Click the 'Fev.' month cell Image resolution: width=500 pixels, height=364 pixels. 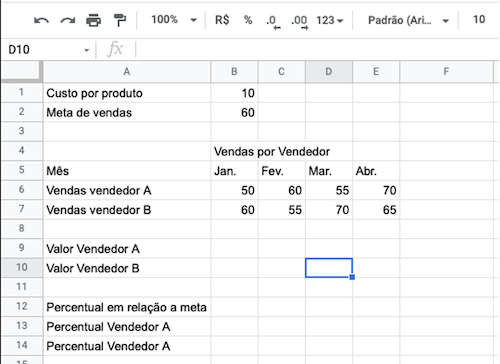[x=282, y=171]
